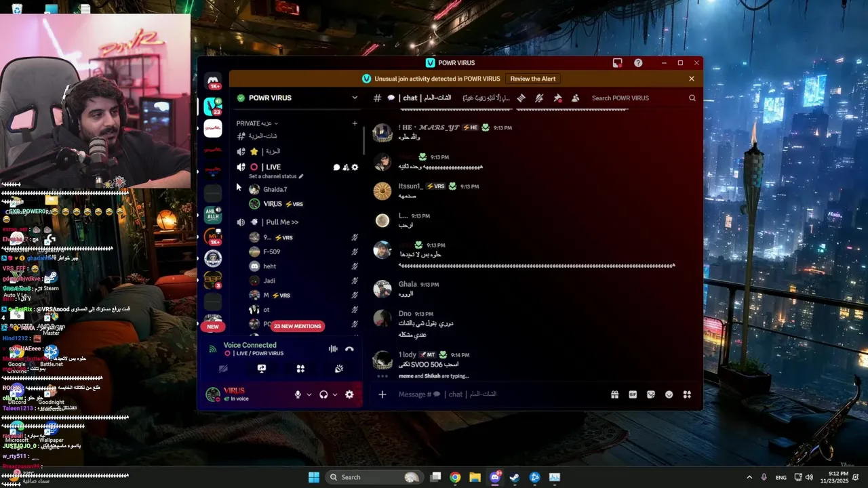
Task: Open apps launcher in message bar
Action: [x=687, y=394]
